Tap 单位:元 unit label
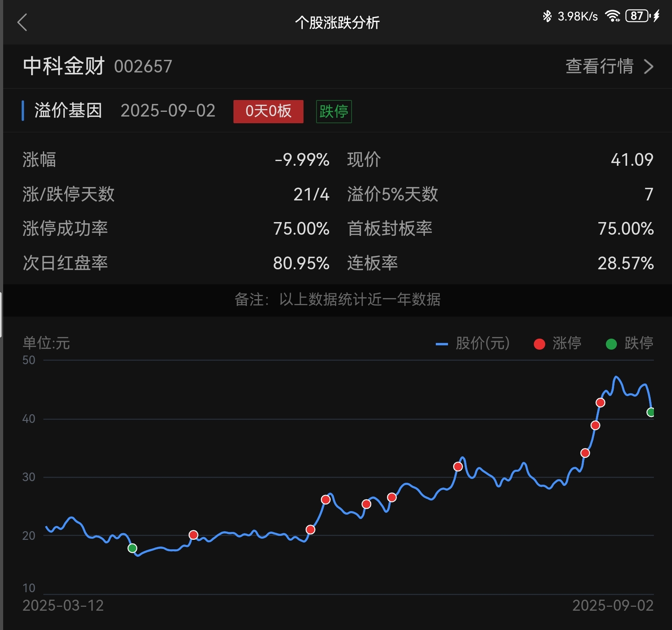 click(x=46, y=343)
